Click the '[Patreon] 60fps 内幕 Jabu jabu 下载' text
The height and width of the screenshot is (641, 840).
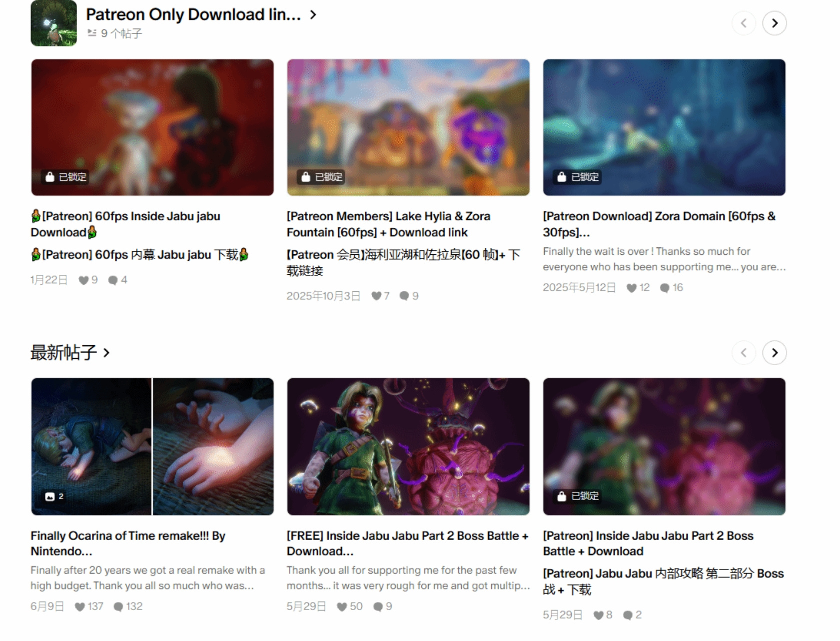point(140,255)
